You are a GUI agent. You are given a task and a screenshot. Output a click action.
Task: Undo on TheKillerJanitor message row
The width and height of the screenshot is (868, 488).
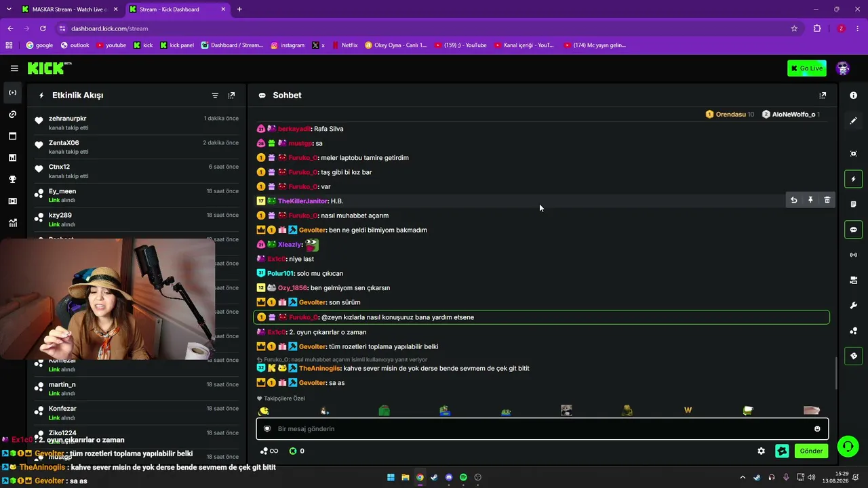pyautogui.click(x=794, y=200)
